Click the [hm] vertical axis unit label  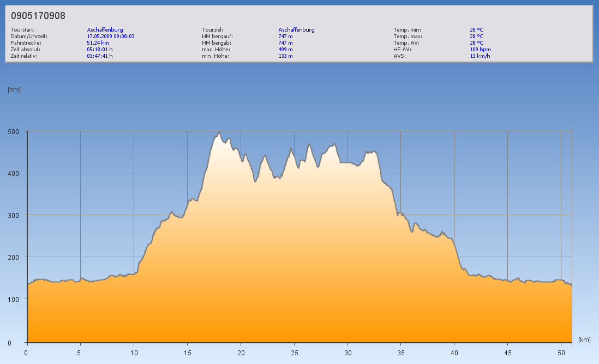click(x=14, y=90)
